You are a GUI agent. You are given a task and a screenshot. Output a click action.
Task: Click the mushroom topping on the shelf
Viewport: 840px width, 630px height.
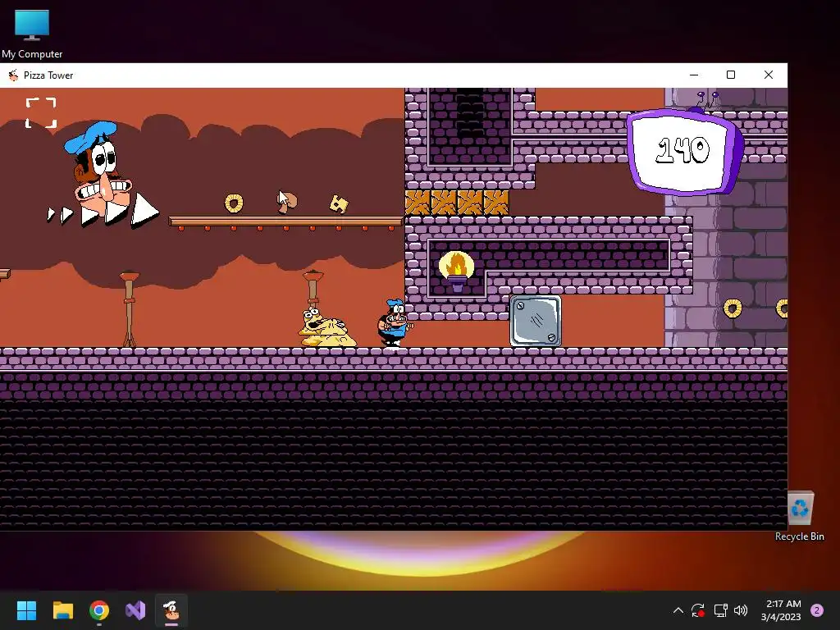tap(288, 202)
